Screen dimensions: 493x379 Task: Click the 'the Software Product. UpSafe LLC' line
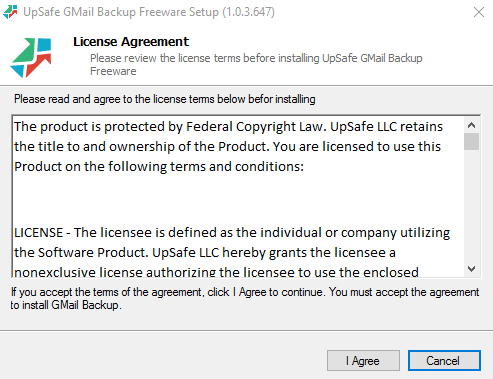pyautogui.click(x=205, y=253)
